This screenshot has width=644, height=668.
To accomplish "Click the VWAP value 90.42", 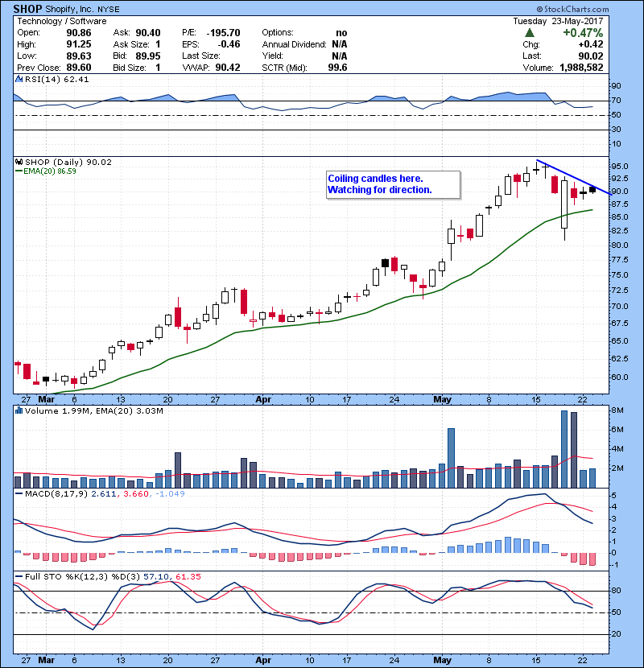I will [228, 68].
